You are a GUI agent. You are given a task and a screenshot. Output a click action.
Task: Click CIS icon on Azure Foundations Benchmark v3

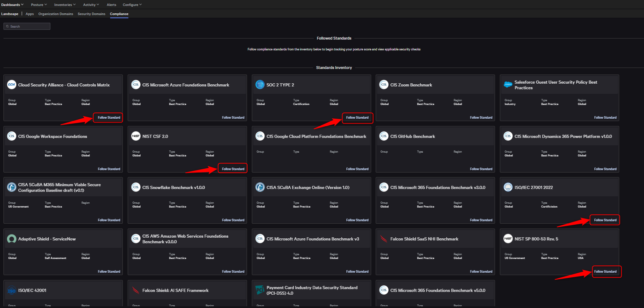coord(260,238)
